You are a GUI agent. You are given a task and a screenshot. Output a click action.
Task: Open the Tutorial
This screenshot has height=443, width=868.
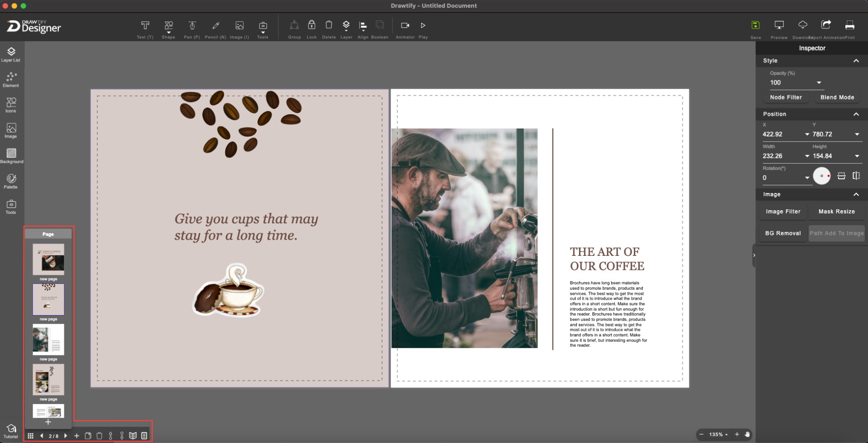point(11,431)
